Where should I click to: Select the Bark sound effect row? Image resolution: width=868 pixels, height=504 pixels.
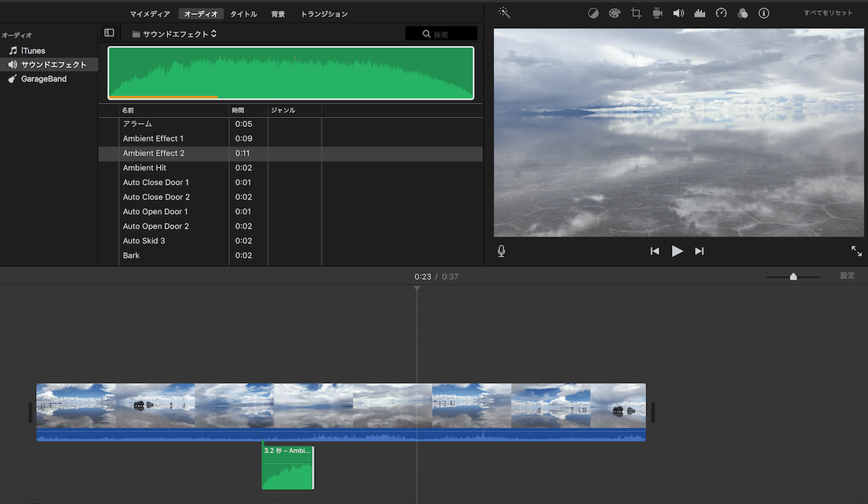[x=291, y=256]
